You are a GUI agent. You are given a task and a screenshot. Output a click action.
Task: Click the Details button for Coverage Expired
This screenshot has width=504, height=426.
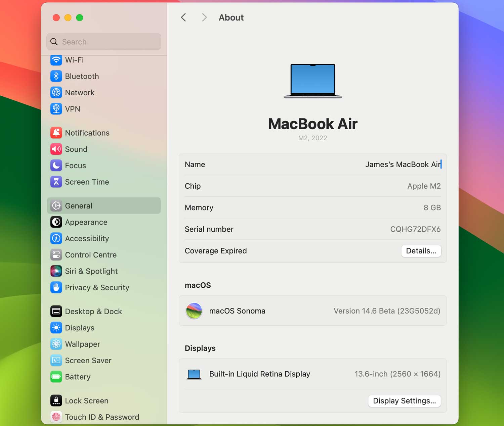coord(421,251)
